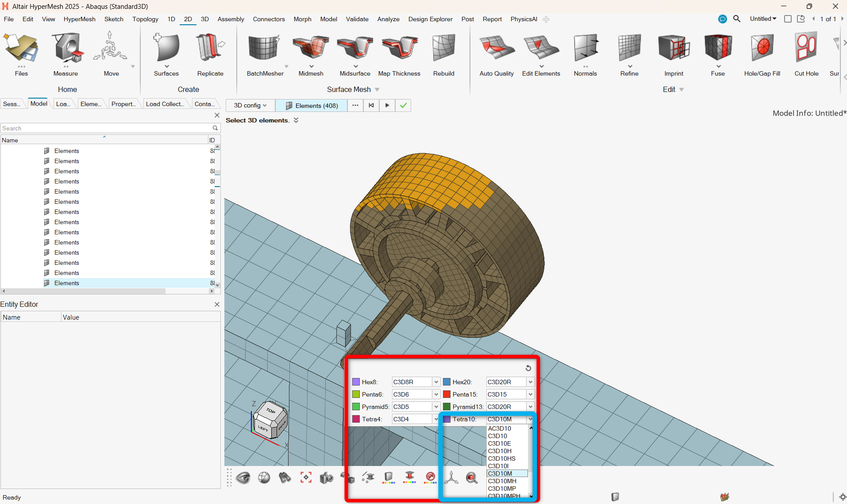Click the eye visibility icon in view toolbar

243,478
